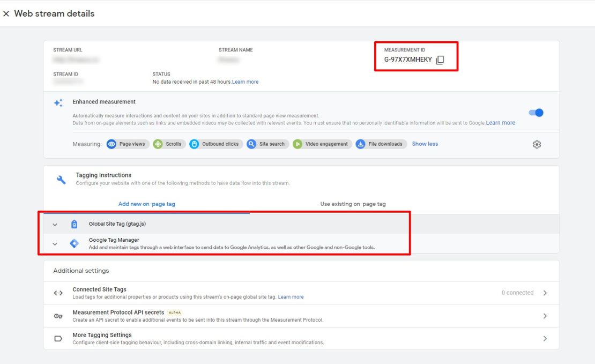
Task: Click the Tagging Instructions heading
Action: [103, 175]
